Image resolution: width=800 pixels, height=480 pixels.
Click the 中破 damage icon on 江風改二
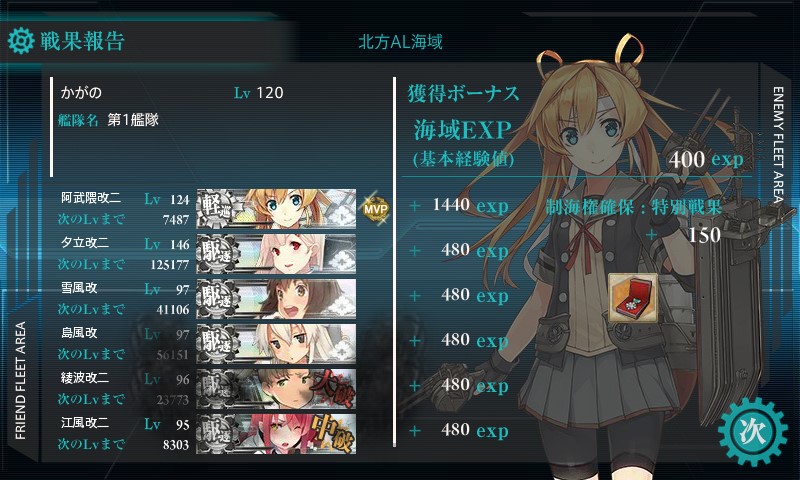(x=333, y=434)
